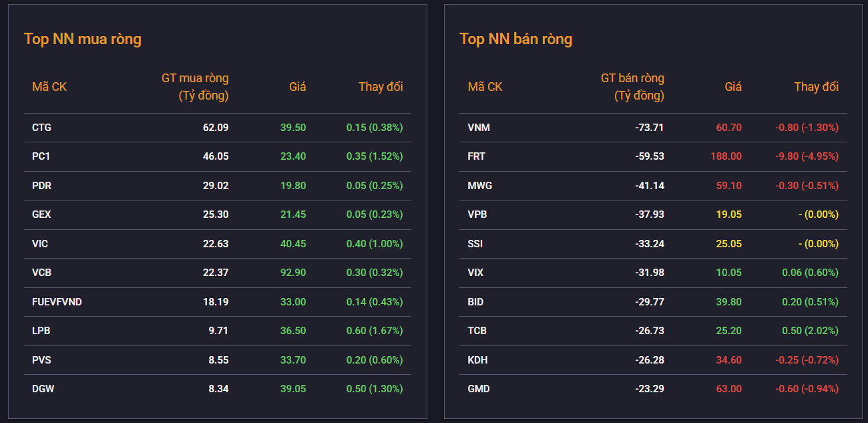The height and width of the screenshot is (423, 868).
Task: Click PC1 price 23.40
Action: [x=293, y=156]
